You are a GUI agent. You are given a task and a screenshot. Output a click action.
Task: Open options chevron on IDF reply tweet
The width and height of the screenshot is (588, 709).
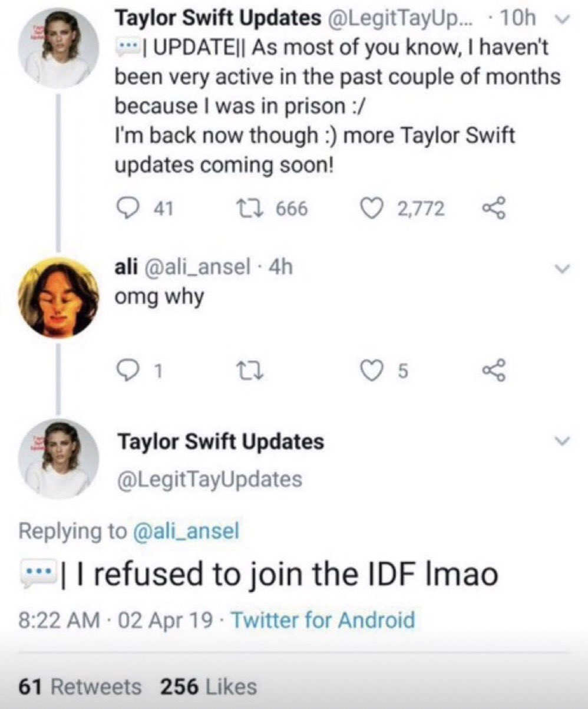coord(563,441)
